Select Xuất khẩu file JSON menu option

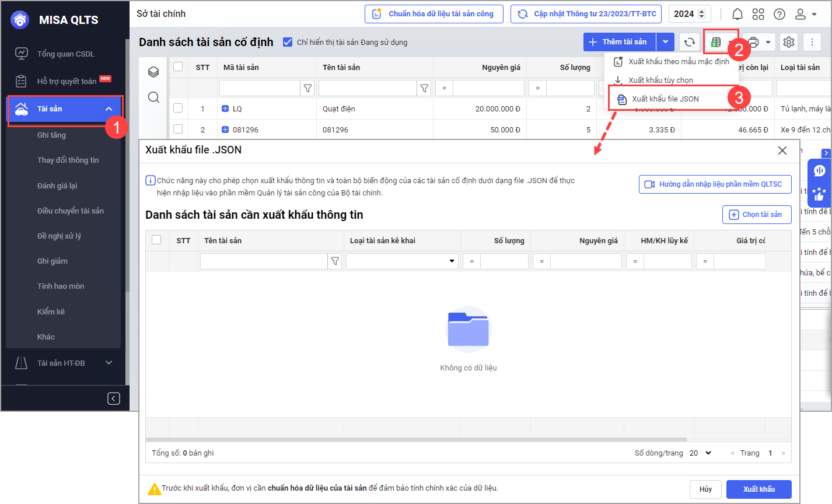(x=665, y=99)
